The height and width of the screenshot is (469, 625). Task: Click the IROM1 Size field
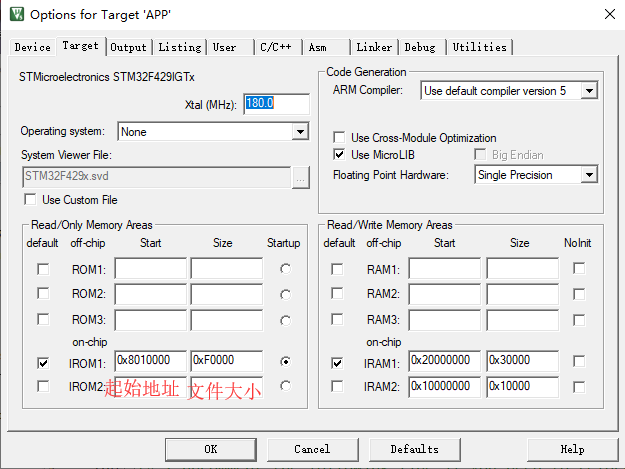click(x=227, y=361)
